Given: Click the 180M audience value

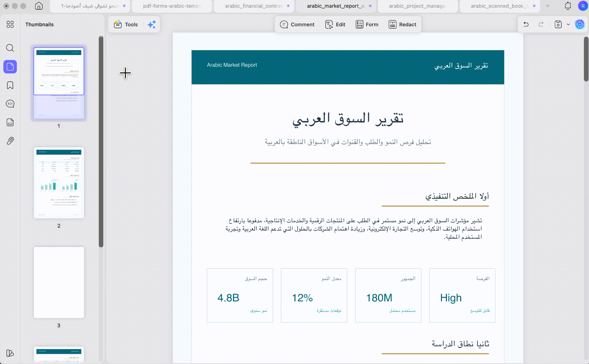Looking at the screenshot, I should point(379,298).
